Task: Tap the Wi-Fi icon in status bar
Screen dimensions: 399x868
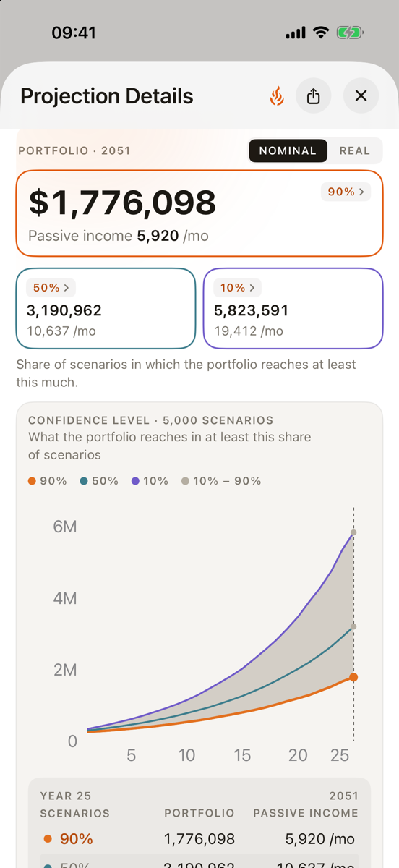Action: pyautogui.click(x=320, y=33)
